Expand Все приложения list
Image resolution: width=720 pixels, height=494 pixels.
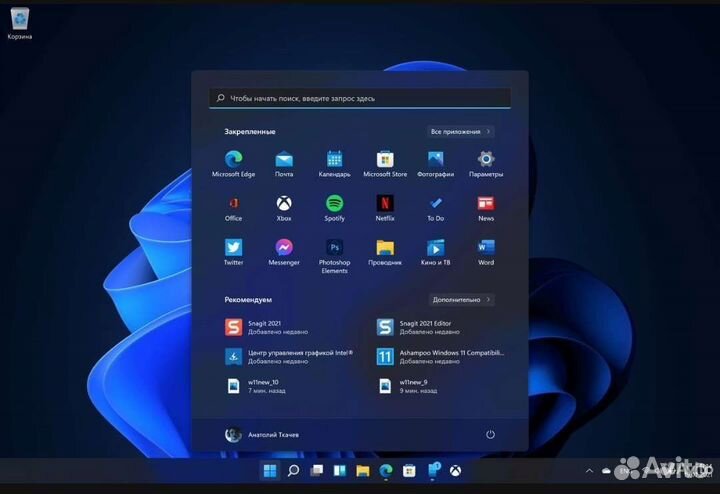pos(460,132)
